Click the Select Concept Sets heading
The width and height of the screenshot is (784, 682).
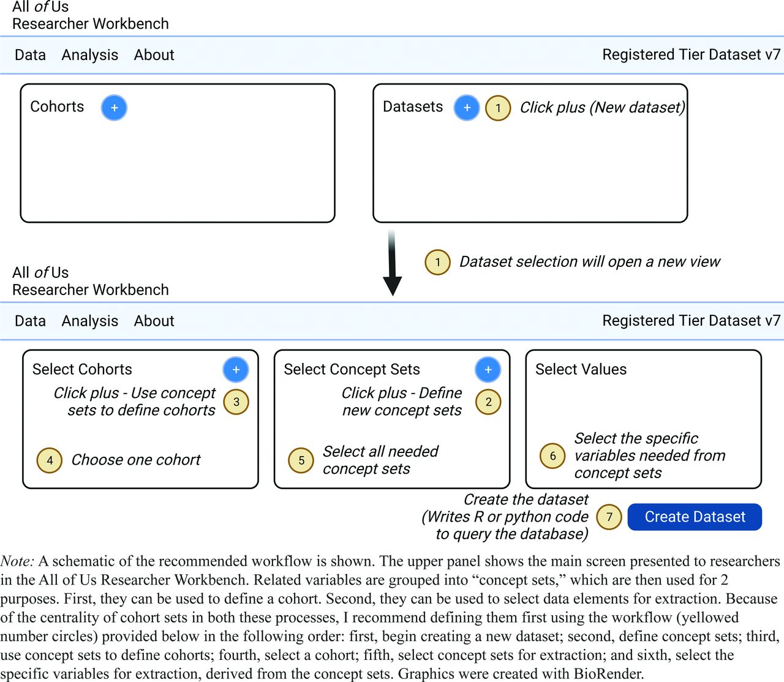pyautogui.click(x=352, y=369)
